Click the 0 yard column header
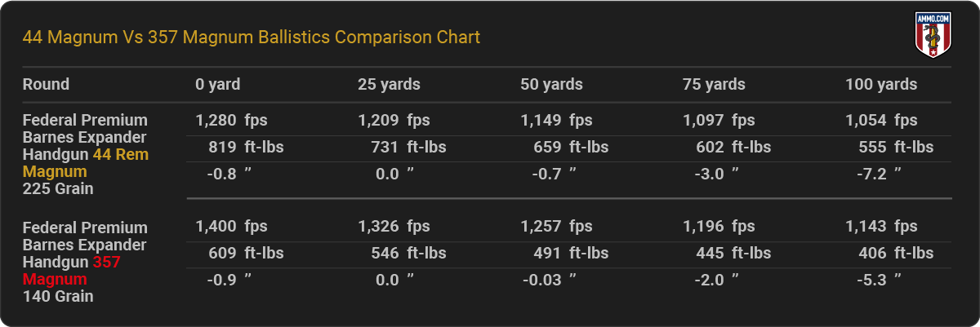 tap(218, 84)
